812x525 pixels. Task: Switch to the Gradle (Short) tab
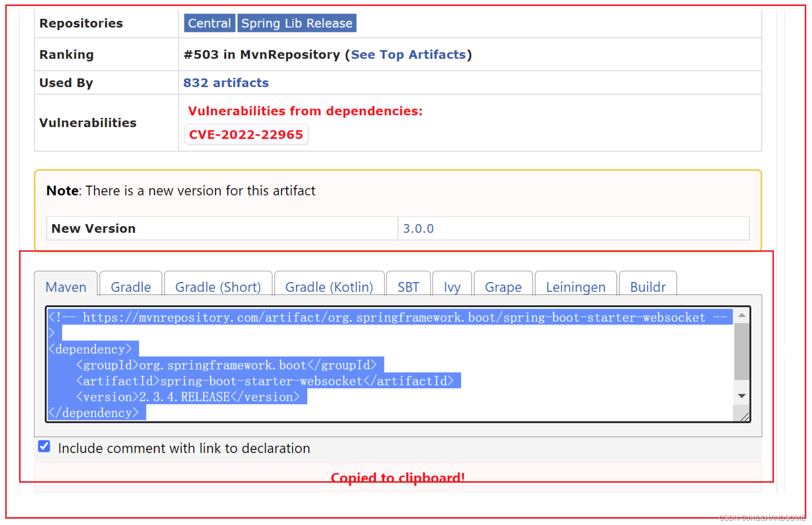218,287
